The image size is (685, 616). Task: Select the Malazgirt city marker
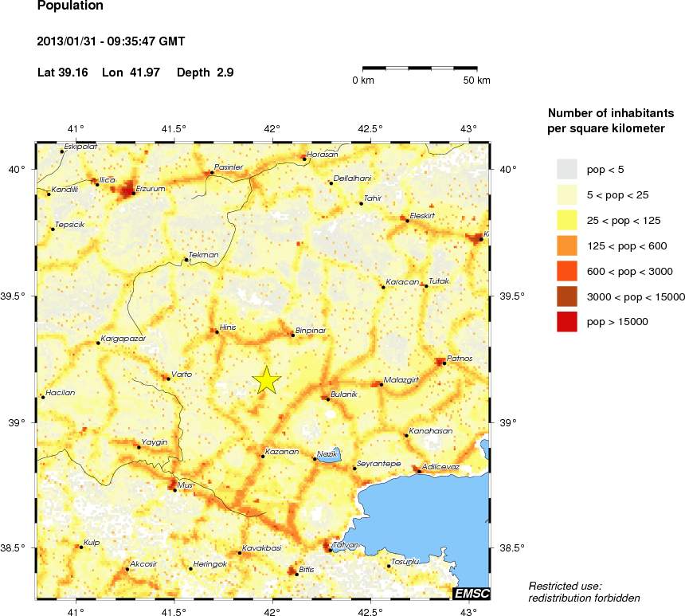pos(382,385)
